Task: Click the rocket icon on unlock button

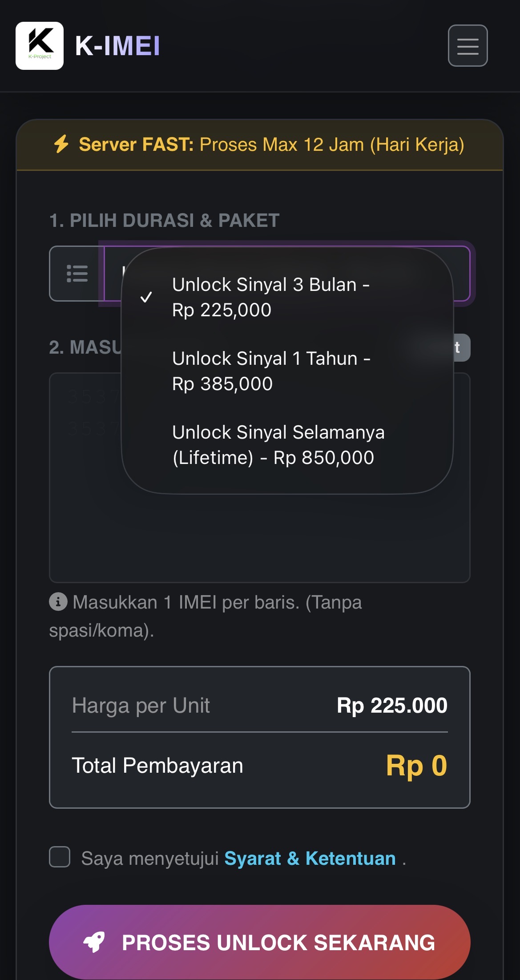Action: click(x=94, y=942)
